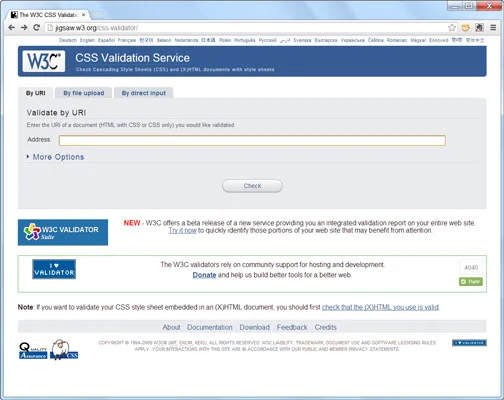The height and width of the screenshot is (400, 504).
Task: Switch the page language to Français
Action: pos(127,40)
